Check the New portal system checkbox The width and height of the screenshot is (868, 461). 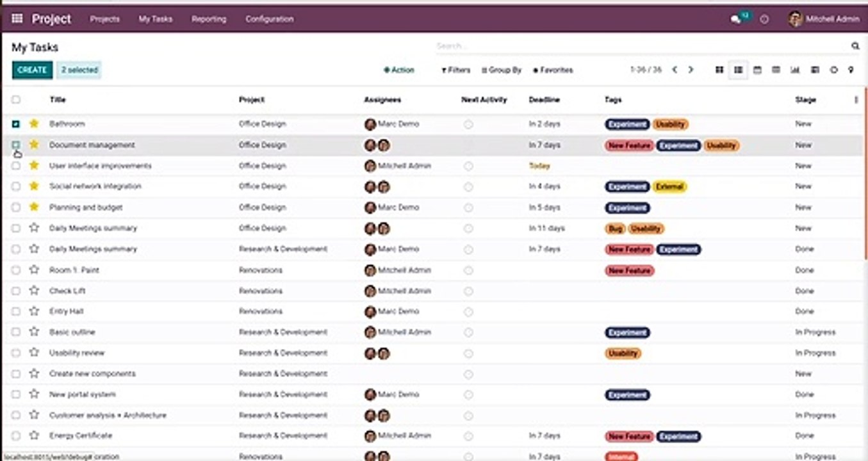[x=16, y=394]
